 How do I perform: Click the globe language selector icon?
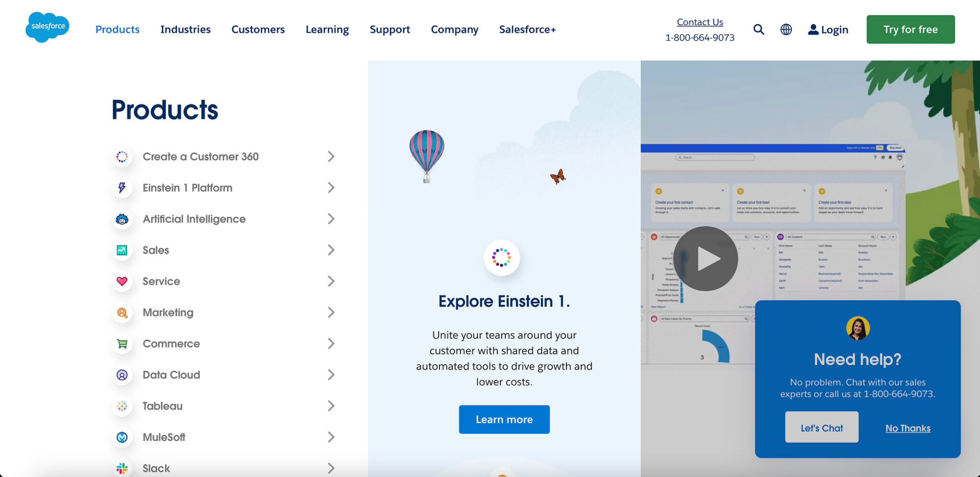(786, 30)
